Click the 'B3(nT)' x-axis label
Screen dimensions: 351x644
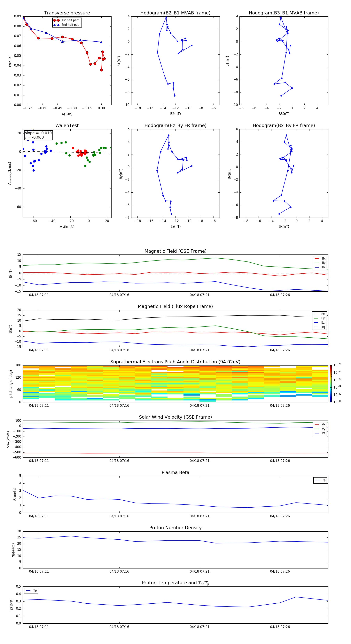pyautogui.click(x=284, y=114)
